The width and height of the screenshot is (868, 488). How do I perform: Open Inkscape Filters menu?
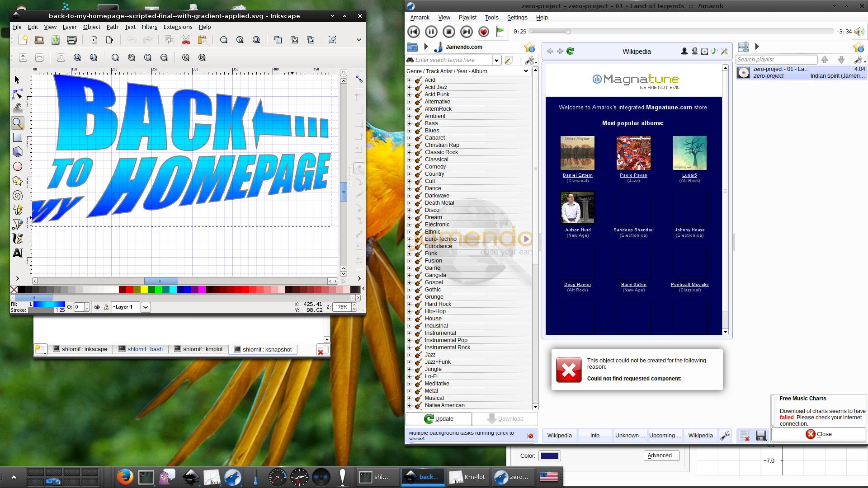pyautogui.click(x=149, y=27)
